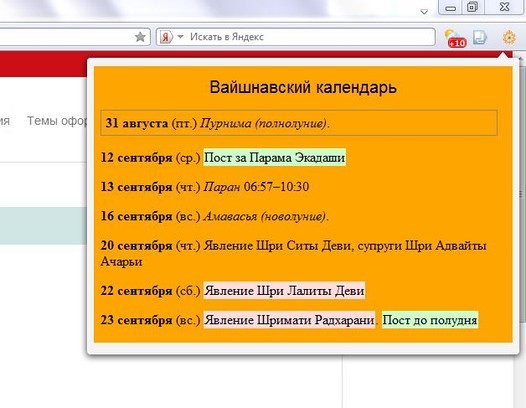
Task: Click the Yandex search engine logo
Action: point(166,37)
